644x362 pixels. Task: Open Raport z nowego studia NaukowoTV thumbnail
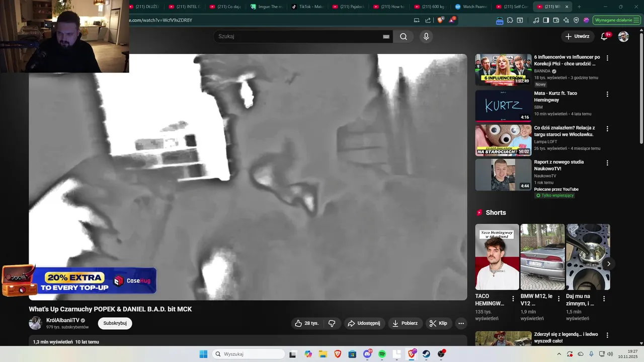(503, 174)
